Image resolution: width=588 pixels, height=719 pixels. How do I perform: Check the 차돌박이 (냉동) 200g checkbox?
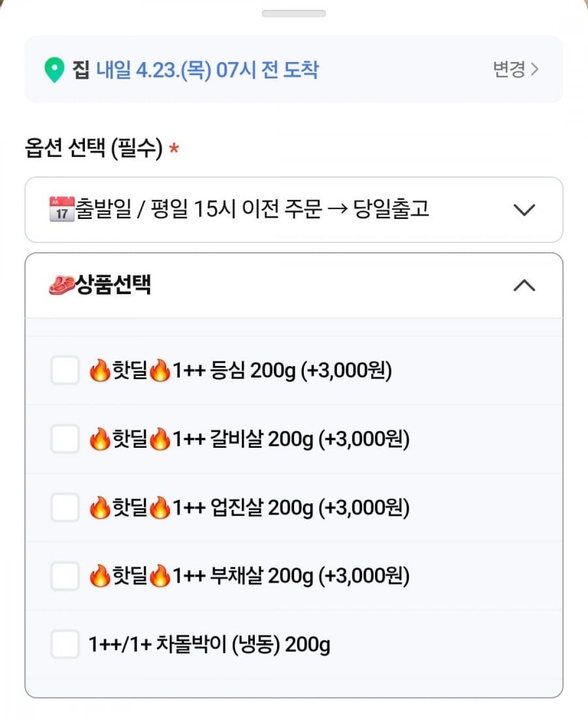[65, 645]
